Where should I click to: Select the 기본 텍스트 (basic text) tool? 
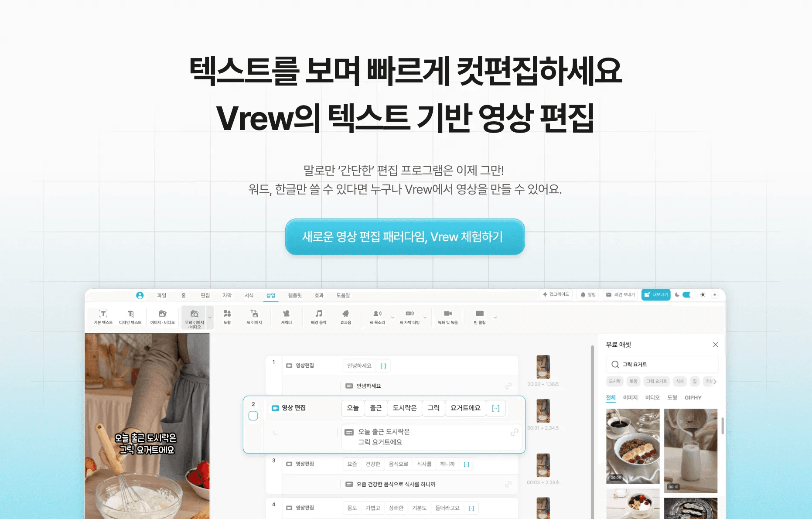103,317
